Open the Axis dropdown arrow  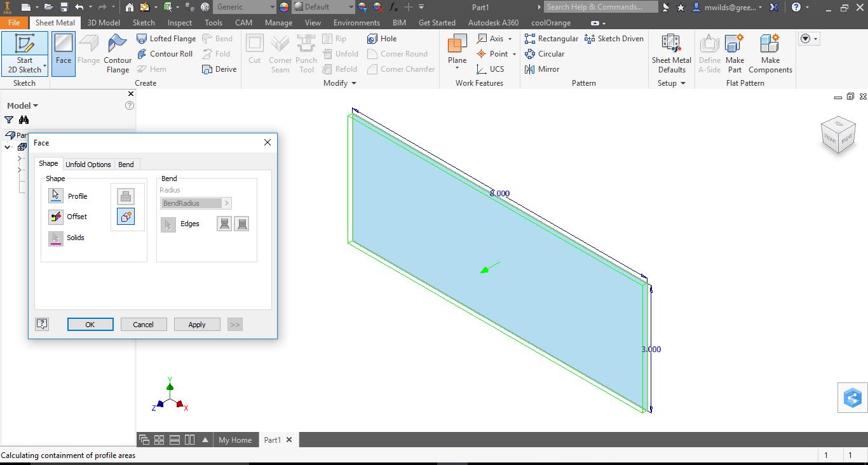point(510,39)
